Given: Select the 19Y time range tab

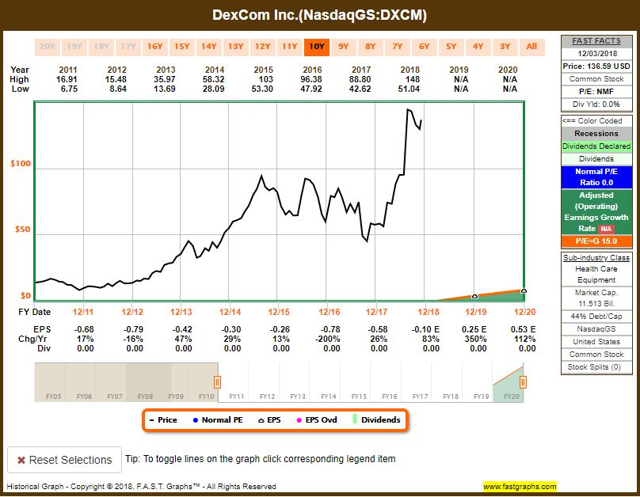Looking at the screenshot, I should point(74,47).
